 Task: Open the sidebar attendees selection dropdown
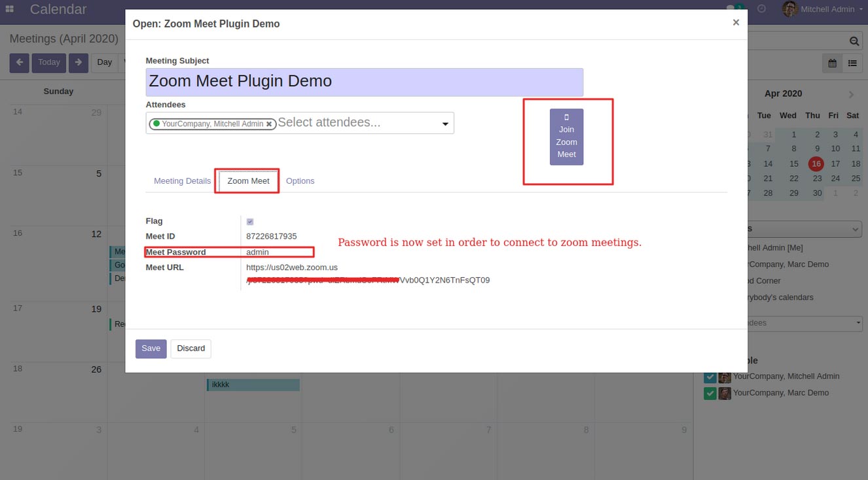[805, 323]
